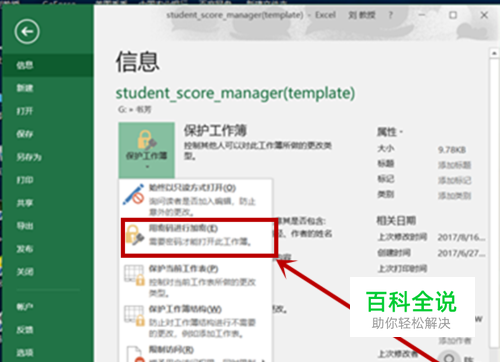Click the 刘 教授 account name in title bar
The image size is (500, 362).
pyautogui.click(x=362, y=15)
